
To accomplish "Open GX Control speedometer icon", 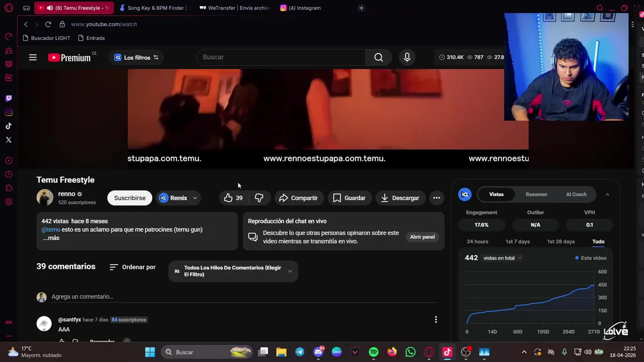I will pyautogui.click(x=9, y=37).
